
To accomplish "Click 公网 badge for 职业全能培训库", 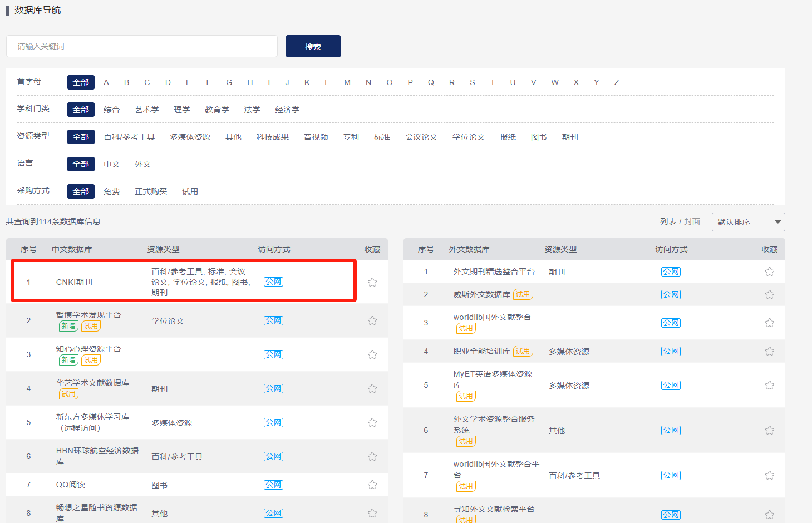I will tap(671, 351).
